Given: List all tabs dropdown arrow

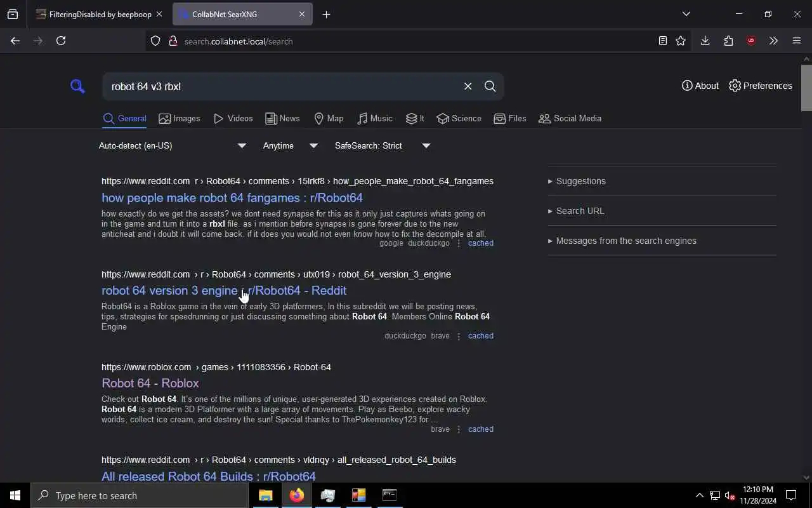Looking at the screenshot, I should pos(686,14).
